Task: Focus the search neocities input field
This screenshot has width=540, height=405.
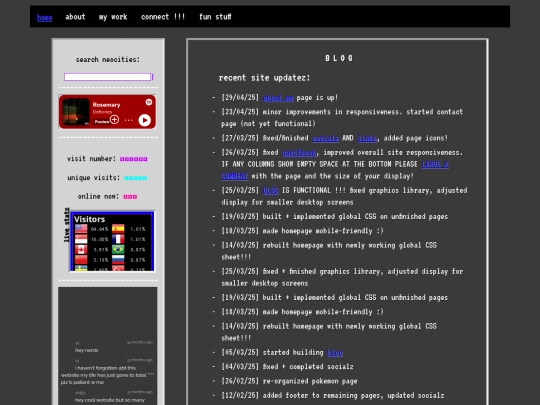Action: point(107,77)
